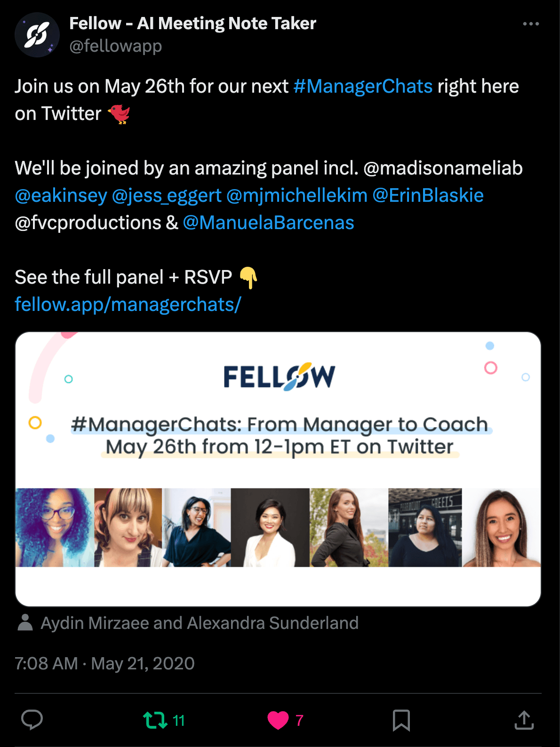The height and width of the screenshot is (747, 560).
Task: View tagged users Aydin Mirzaee and Alexandra Sunderland
Action: coord(200,623)
